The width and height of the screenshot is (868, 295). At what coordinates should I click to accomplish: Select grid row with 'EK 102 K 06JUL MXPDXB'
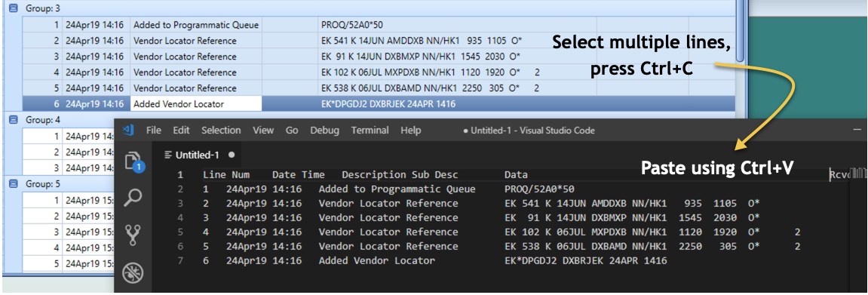coord(379,72)
